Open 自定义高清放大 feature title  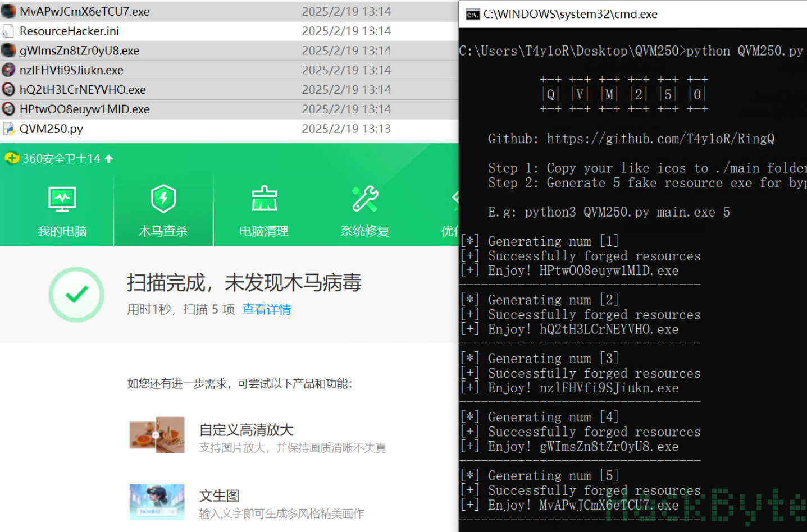click(x=247, y=430)
